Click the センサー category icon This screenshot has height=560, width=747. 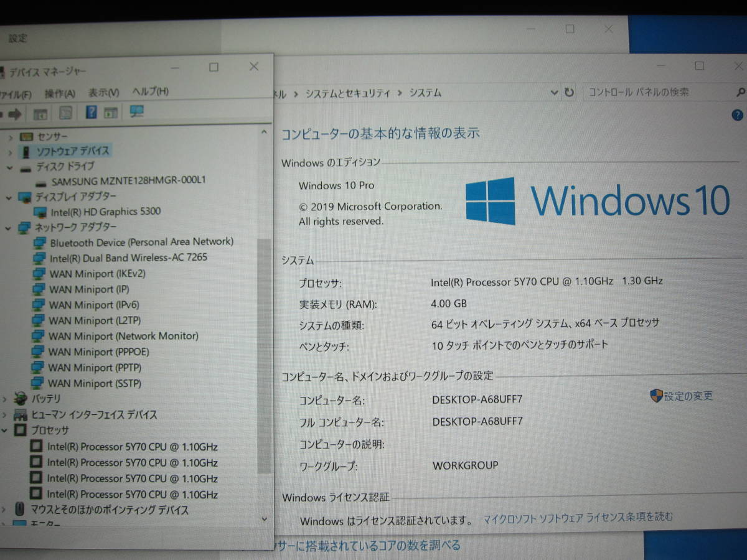pos(26,136)
